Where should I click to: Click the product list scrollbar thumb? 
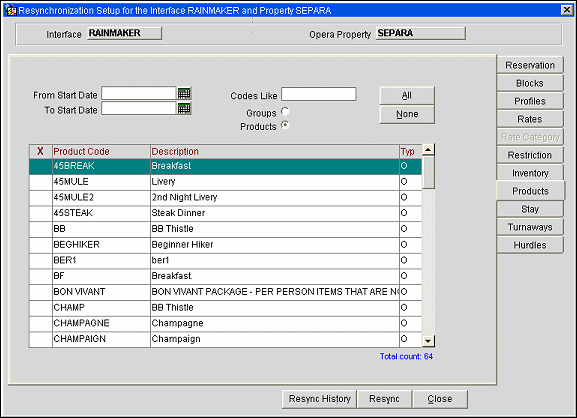[x=428, y=172]
